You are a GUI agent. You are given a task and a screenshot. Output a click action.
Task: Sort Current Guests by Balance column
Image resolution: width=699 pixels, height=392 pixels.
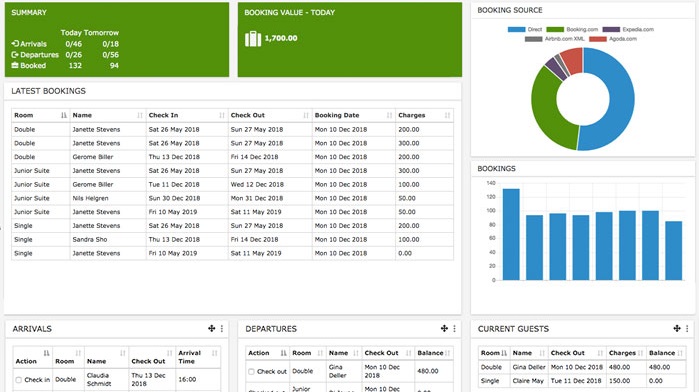tap(666, 353)
